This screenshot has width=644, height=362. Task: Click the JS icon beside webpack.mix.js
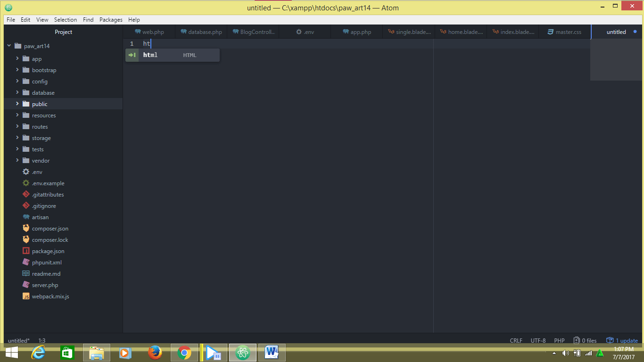click(26, 296)
